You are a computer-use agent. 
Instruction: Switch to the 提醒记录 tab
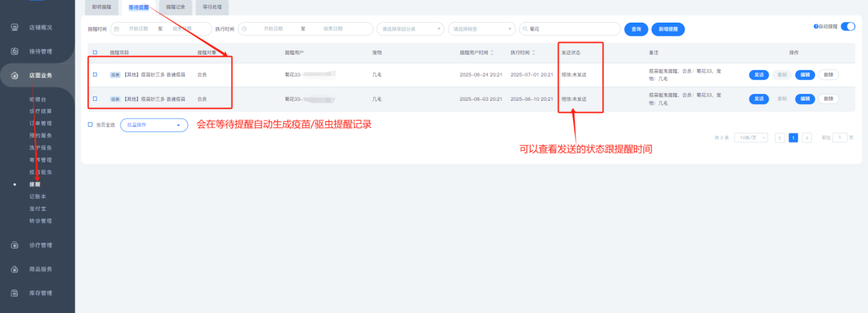175,8
